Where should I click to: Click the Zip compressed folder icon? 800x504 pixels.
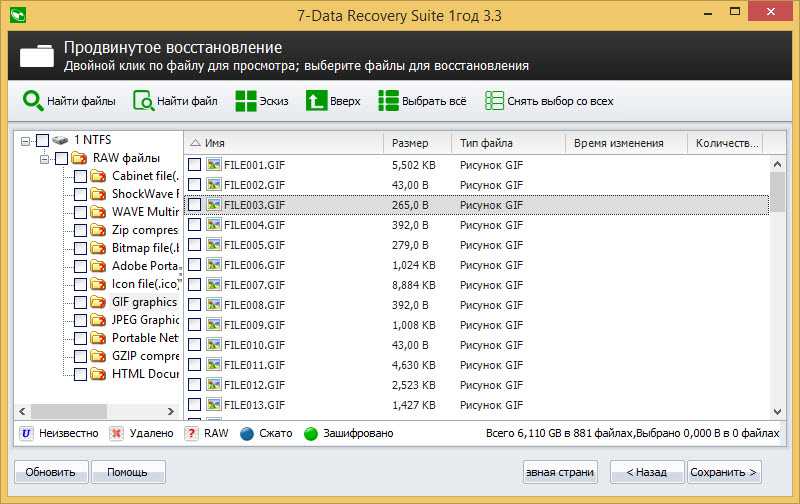98,230
